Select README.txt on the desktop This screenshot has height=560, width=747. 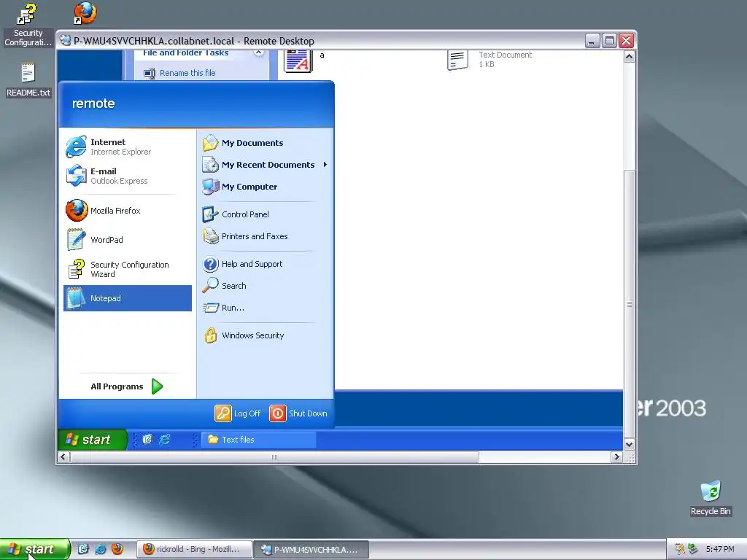[x=28, y=80]
